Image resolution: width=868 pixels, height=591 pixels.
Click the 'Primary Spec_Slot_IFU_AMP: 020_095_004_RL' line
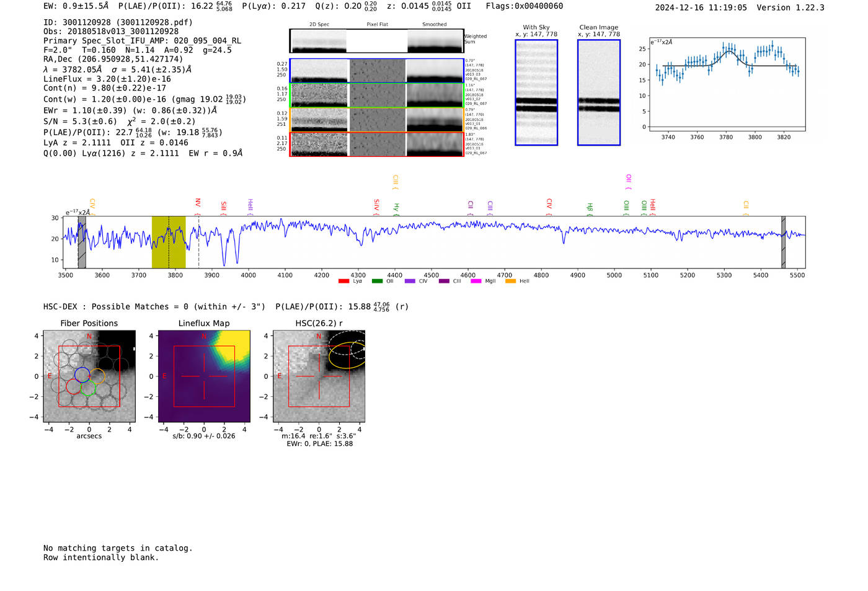pyautogui.click(x=143, y=41)
